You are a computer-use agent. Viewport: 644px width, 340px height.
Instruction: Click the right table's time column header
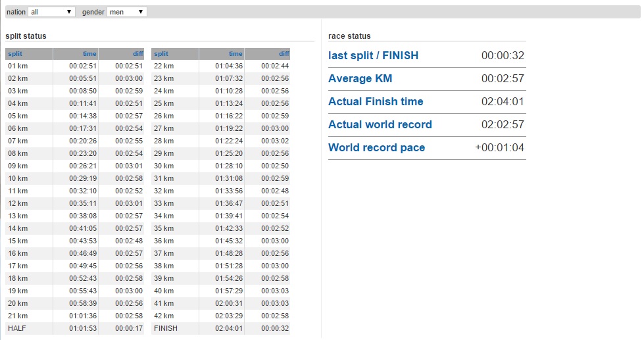[x=235, y=54]
